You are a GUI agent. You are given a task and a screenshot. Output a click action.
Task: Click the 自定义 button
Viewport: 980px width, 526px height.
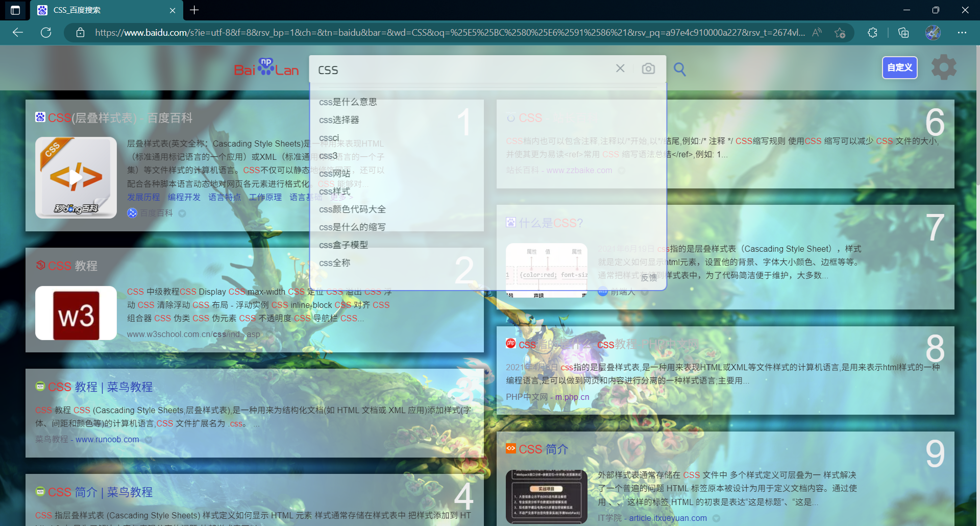click(x=900, y=67)
